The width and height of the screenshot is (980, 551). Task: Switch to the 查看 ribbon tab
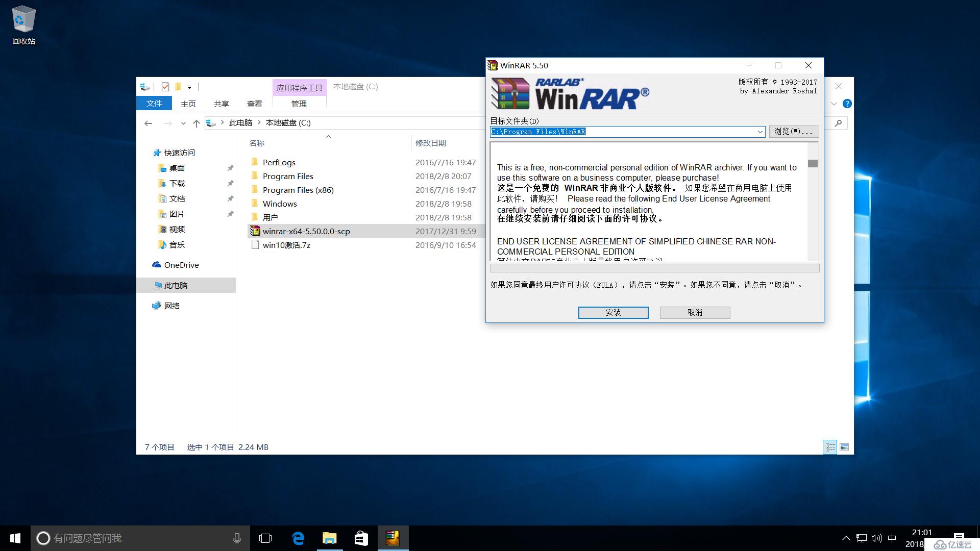click(255, 104)
